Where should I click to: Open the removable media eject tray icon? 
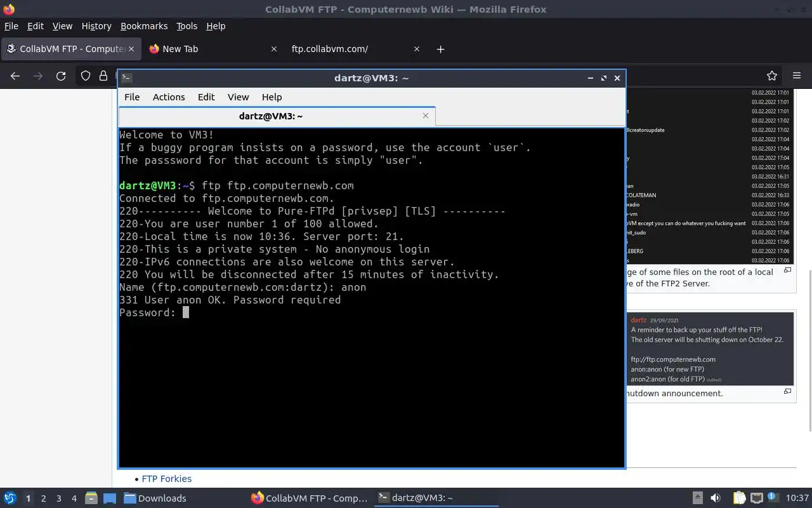point(698,498)
